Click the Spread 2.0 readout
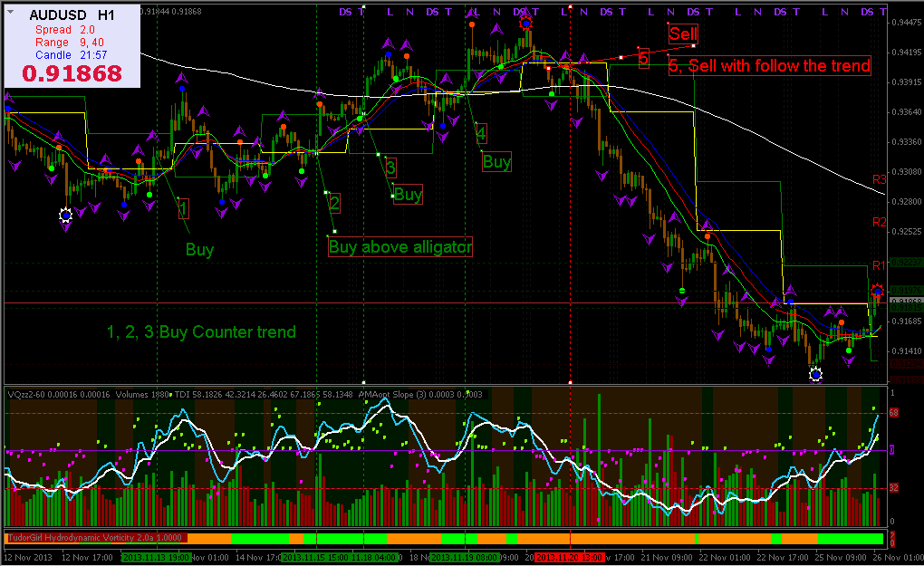Viewport: 924px width, 566px height. point(65,30)
